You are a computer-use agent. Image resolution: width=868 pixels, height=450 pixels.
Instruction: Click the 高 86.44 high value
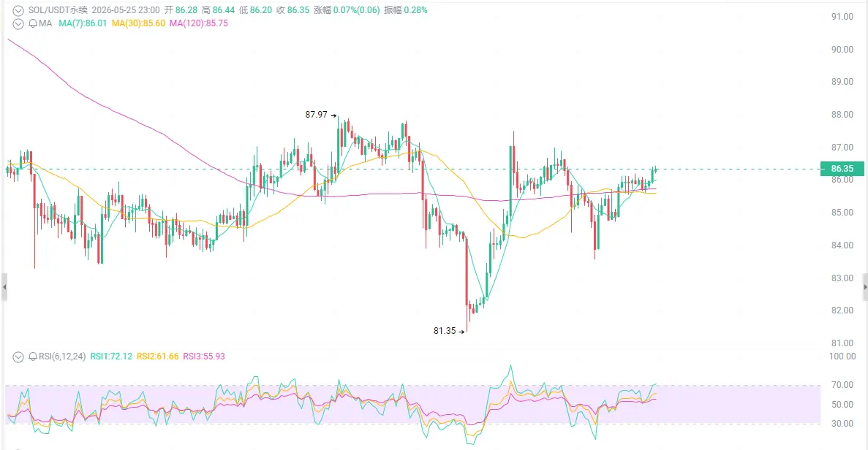pyautogui.click(x=218, y=10)
